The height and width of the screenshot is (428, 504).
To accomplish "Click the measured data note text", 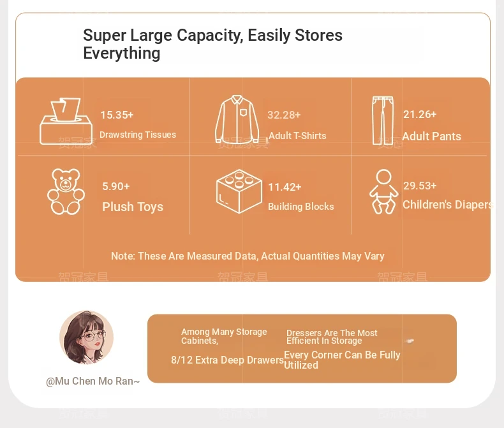I will point(248,256).
